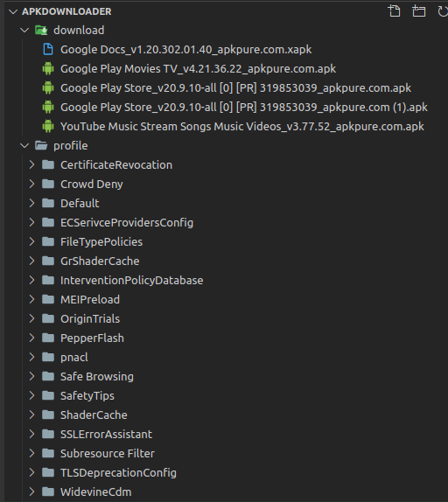Expand the MEIPreload folder chevron
Screen dimensions: 448x502
31,299
